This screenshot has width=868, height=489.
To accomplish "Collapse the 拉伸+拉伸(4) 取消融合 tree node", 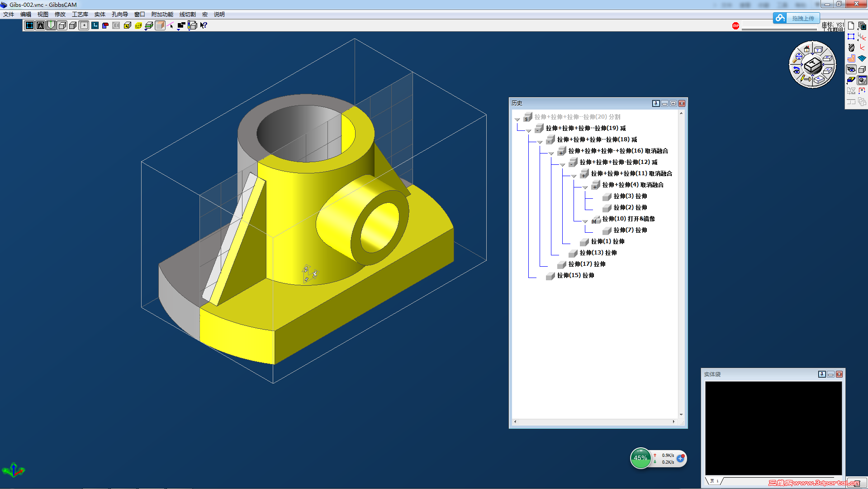I will [x=585, y=187].
